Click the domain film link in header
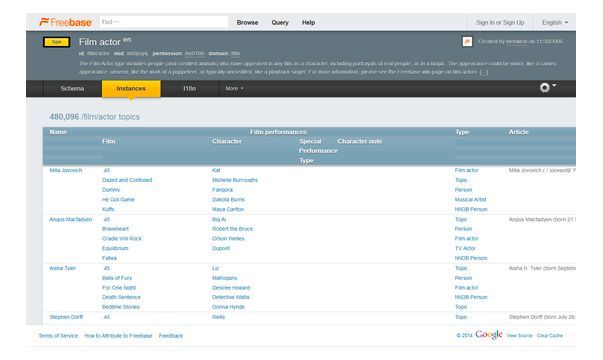This screenshot has height=360, width=603. (x=235, y=54)
